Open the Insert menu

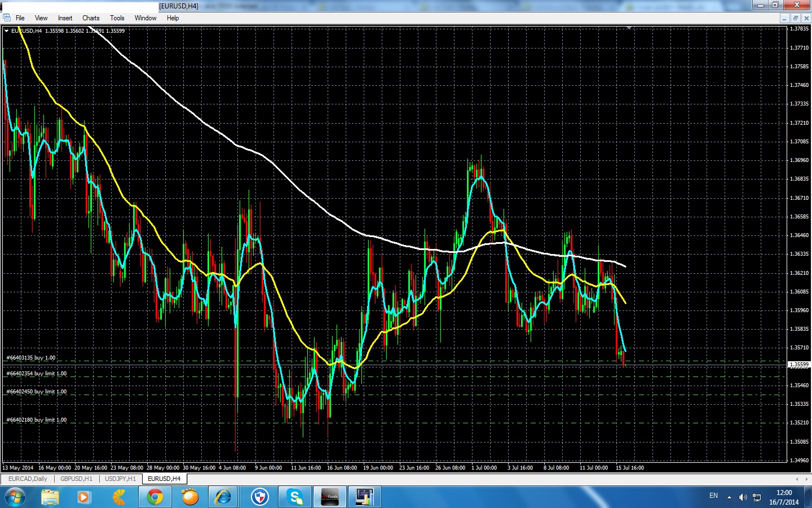tap(65, 18)
